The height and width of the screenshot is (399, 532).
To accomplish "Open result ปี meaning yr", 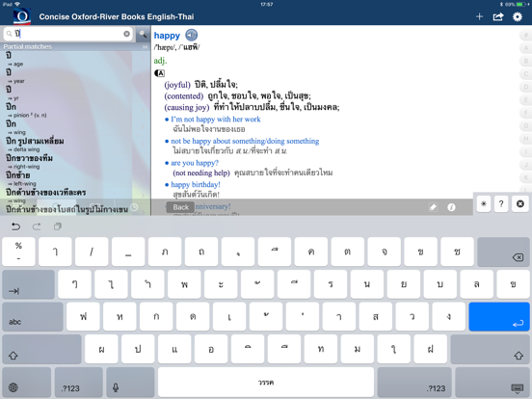I will pos(75,93).
